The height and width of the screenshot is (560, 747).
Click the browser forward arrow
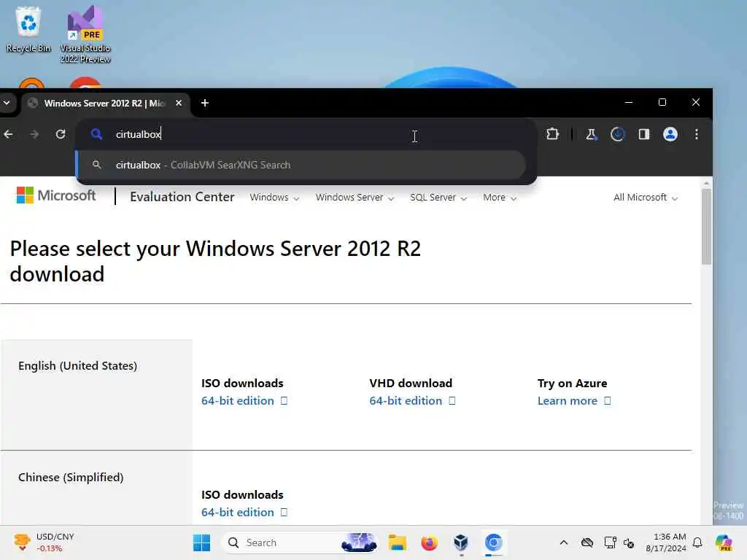(34, 134)
